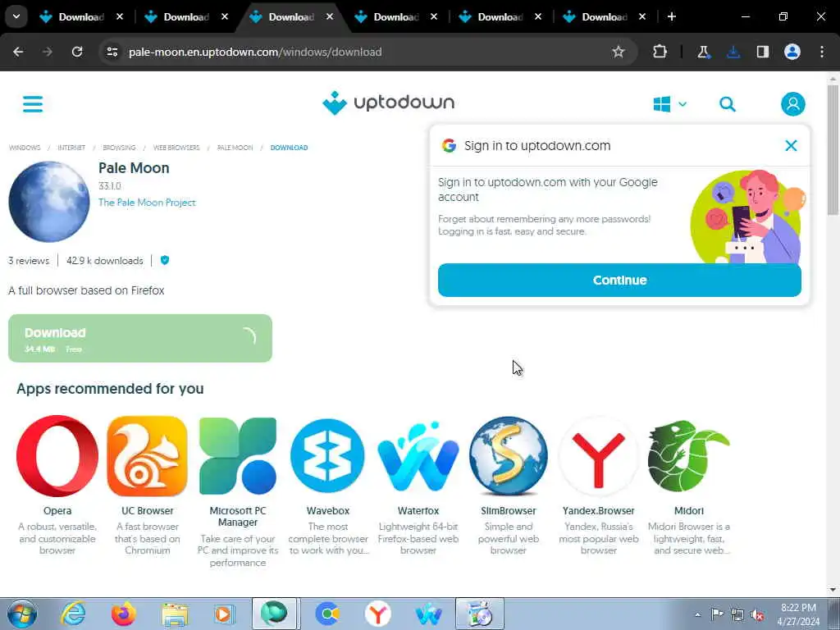This screenshot has height=630, width=840.
Task: Click Continue in Google sign-in prompt
Action: pyautogui.click(x=619, y=281)
